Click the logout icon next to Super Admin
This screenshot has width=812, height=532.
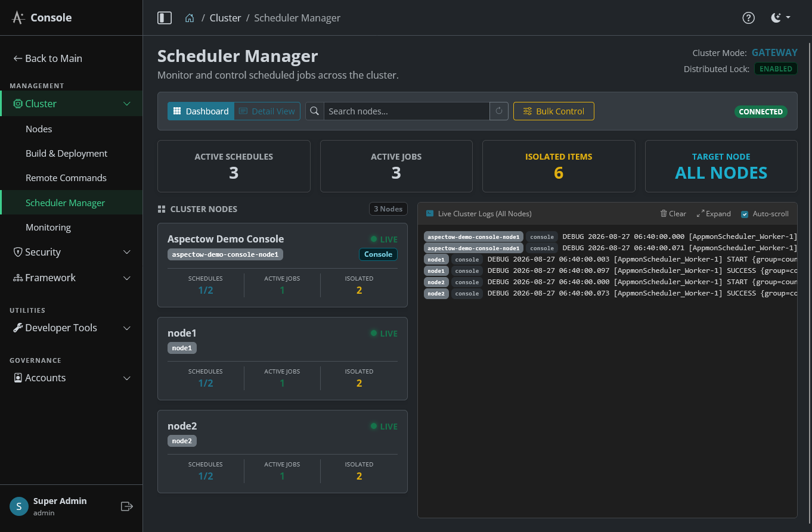(126, 506)
